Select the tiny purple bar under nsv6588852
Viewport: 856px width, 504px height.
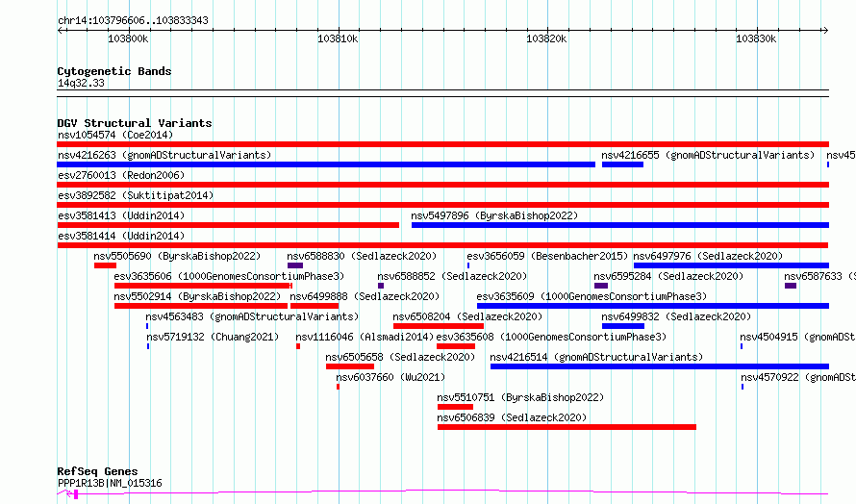[x=381, y=286]
